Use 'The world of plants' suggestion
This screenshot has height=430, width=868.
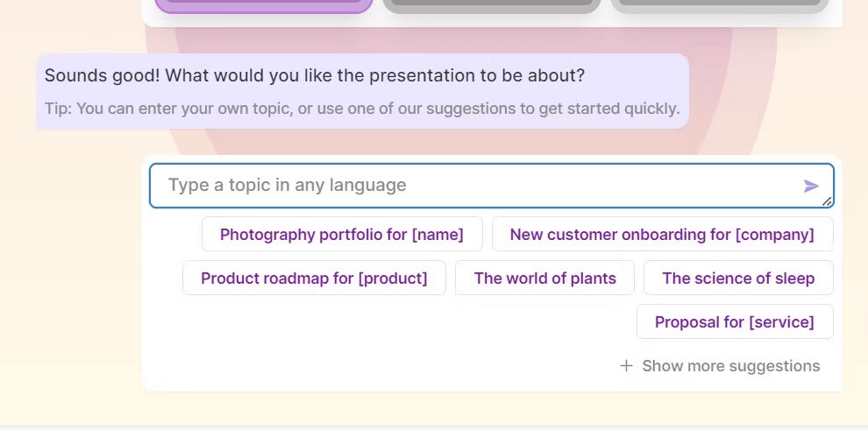click(x=544, y=278)
